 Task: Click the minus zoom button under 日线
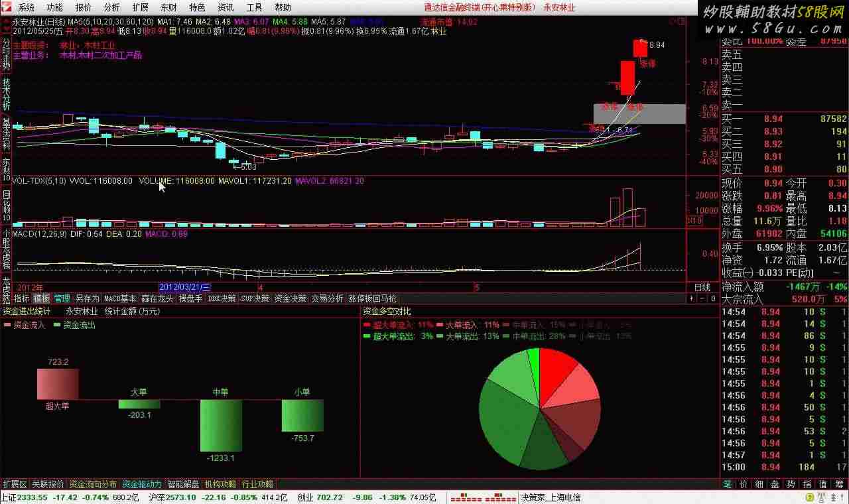point(701,298)
